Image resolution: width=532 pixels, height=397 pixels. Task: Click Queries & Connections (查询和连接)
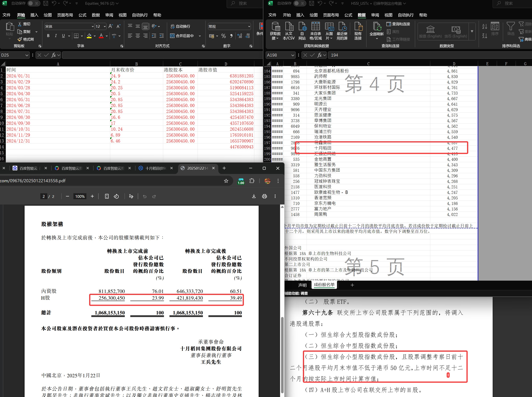tap(398, 24)
